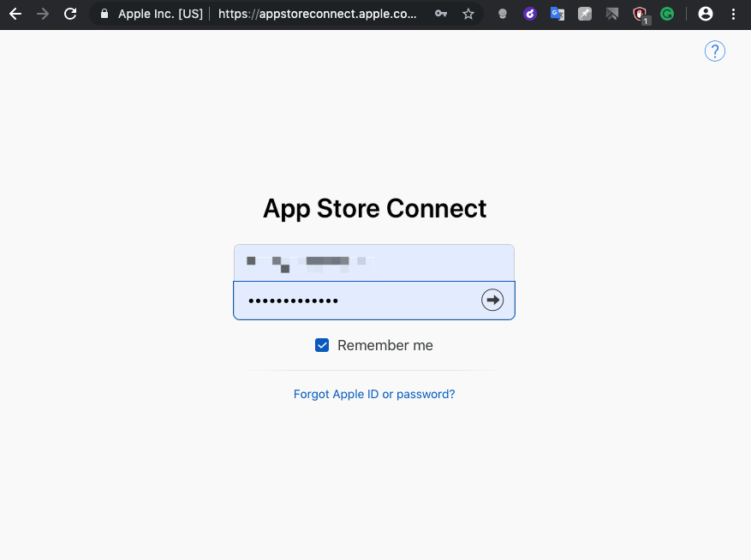The image size is (751, 560).
Task: Bookmark this page with the star icon
Action: [468, 14]
